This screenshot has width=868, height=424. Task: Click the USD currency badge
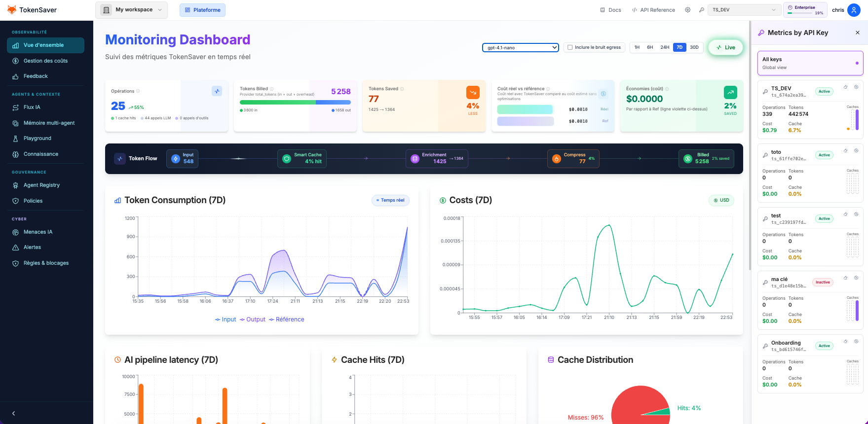(x=721, y=200)
